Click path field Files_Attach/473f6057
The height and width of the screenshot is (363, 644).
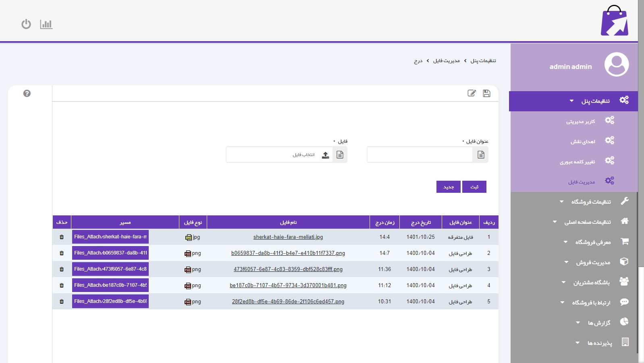(x=110, y=269)
